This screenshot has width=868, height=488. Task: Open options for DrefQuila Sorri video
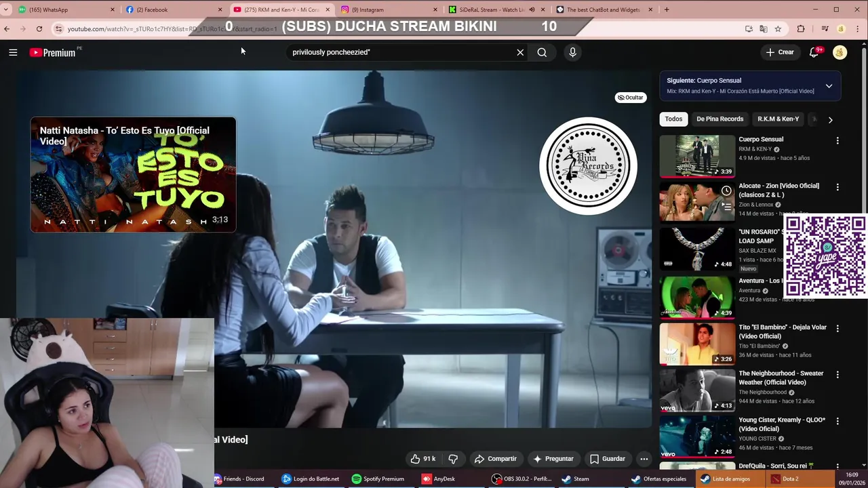[837, 467]
